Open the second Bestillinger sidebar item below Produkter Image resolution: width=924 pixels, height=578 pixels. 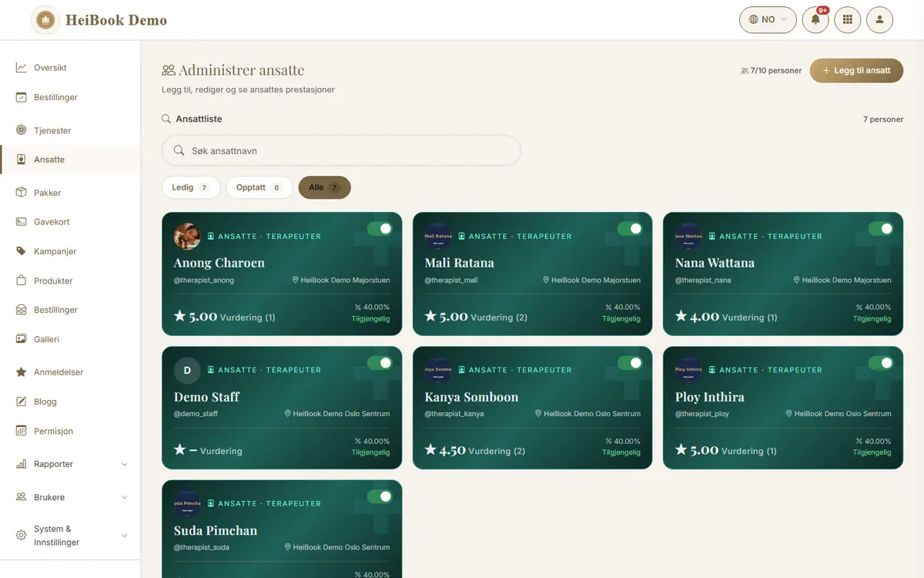pos(70,310)
